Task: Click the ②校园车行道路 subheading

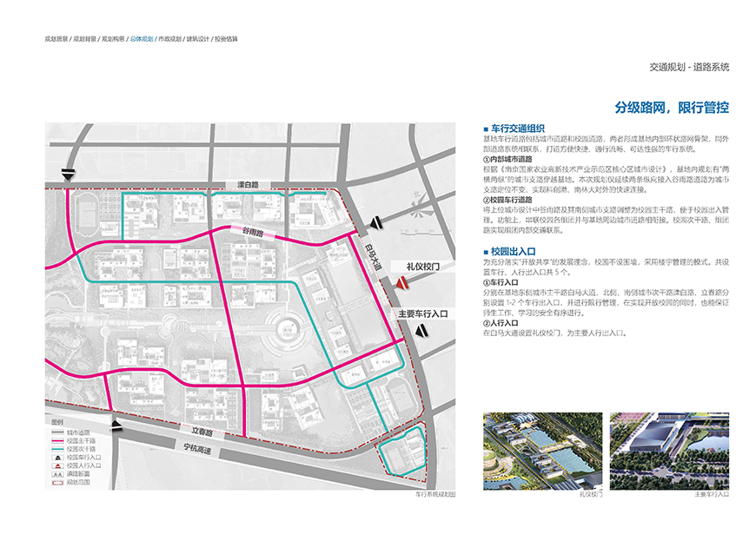Action: pyautogui.click(x=507, y=200)
